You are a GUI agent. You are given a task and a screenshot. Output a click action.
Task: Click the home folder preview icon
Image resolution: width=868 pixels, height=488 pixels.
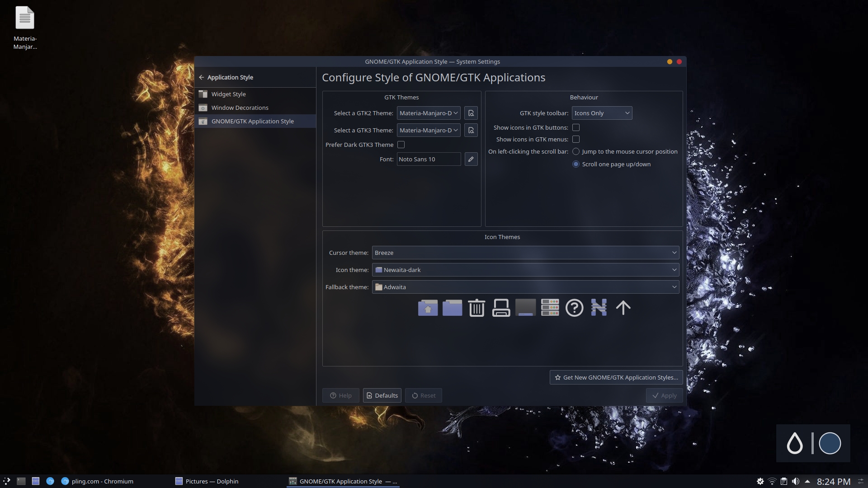pos(428,308)
